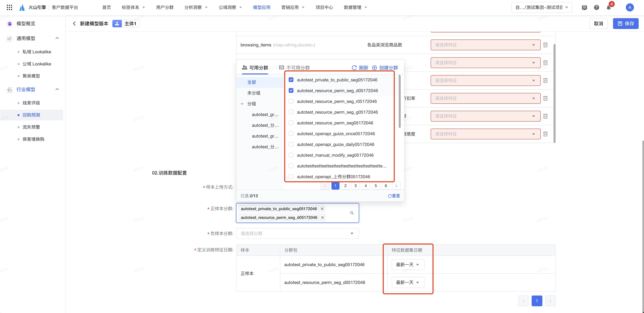Open 最新一天 dropdown for autotest_resource_perm_seg_d05172046
The width and height of the screenshot is (644, 313).
click(x=408, y=283)
